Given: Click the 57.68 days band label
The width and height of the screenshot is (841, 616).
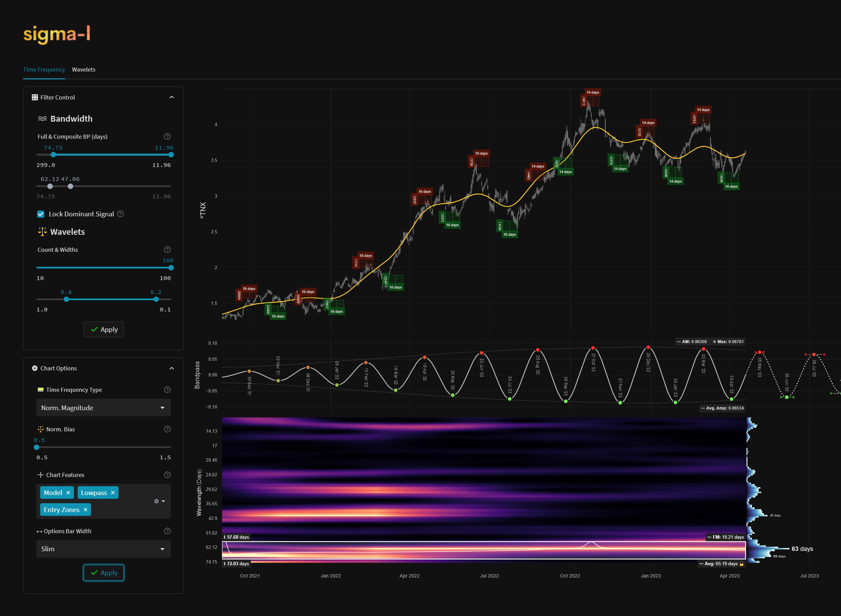Looking at the screenshot, I should (236, 537).
